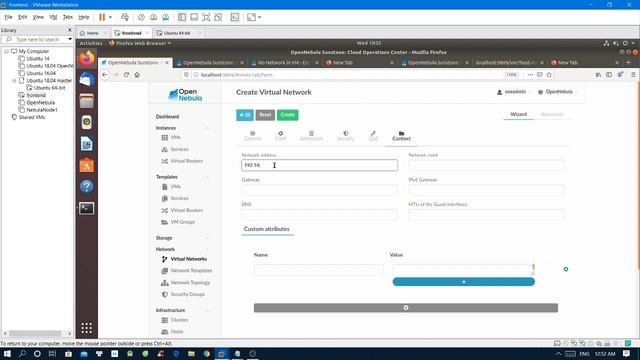Enter VMware full screen mode icon

click(x=206, y=17)
